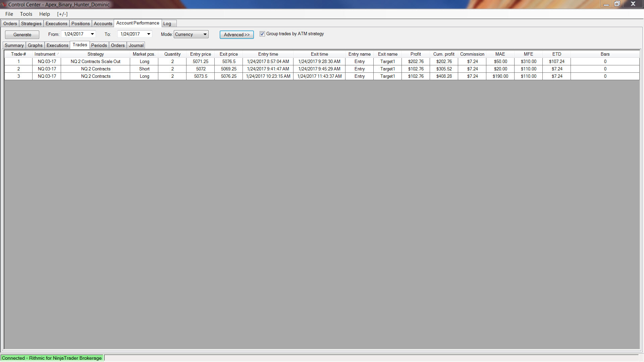
Task: Open the From date dropdown arrow
Action: (x=92, y=34)
